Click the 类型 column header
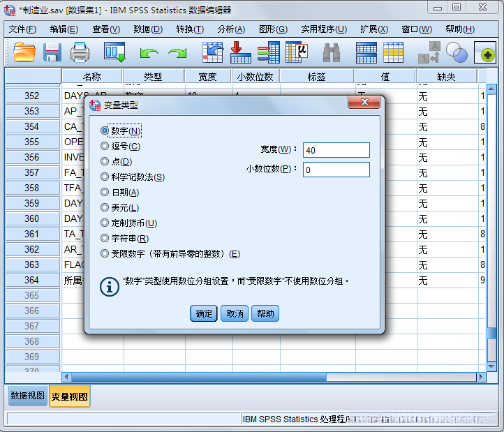 [x=153, y=77]
